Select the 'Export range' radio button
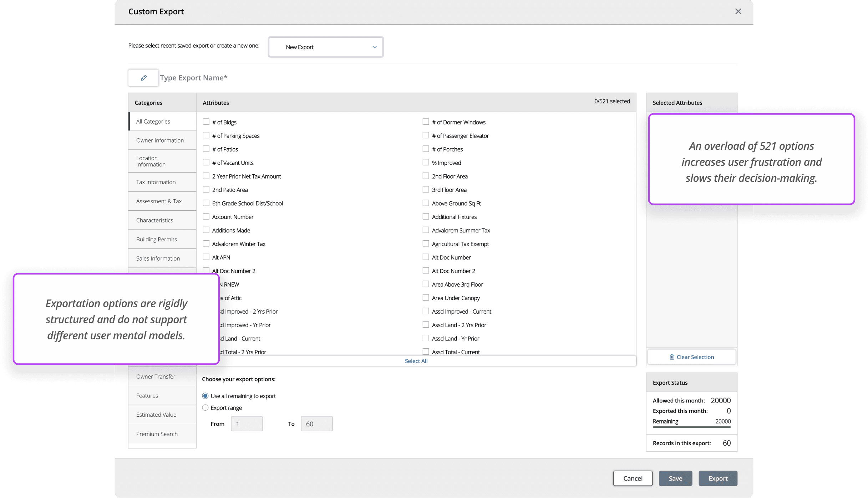868x498 pixels. (x=205, y=407)
